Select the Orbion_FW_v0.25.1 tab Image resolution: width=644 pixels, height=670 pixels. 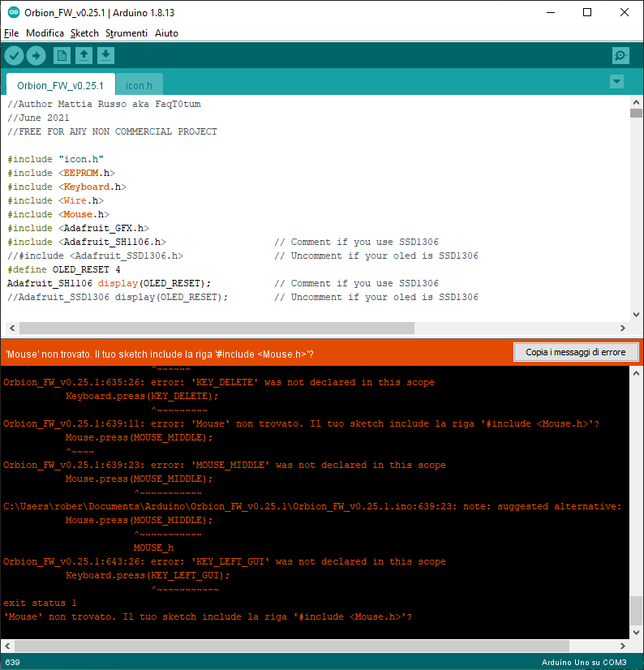(60, 85)
